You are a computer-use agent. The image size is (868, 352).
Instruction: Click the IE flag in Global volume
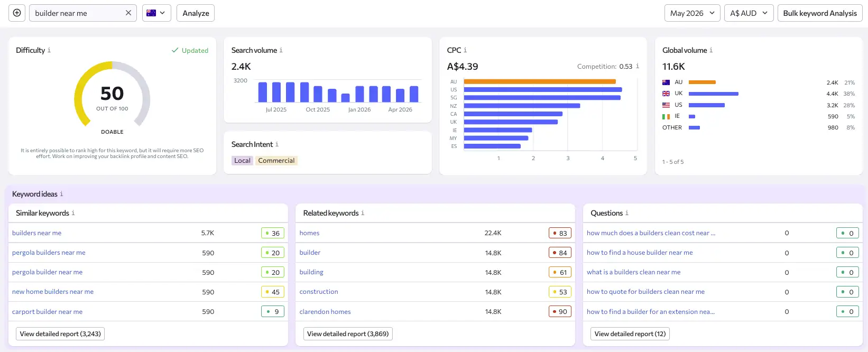point(666,116)
